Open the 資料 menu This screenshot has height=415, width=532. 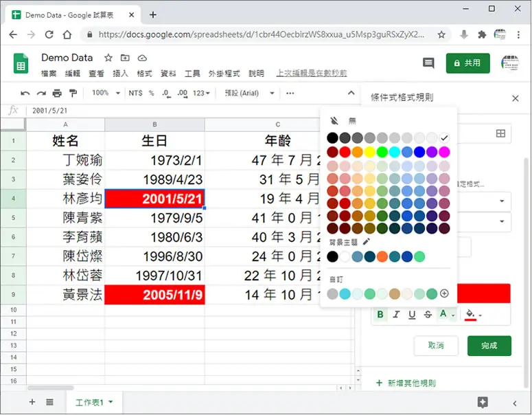(x=168, y=74)
